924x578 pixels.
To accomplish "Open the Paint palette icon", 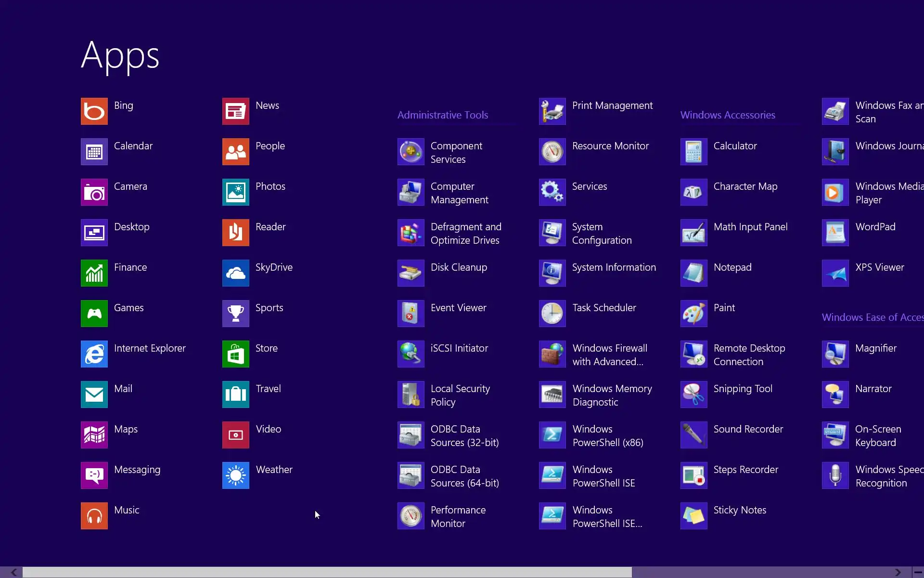I will [693, 314].
